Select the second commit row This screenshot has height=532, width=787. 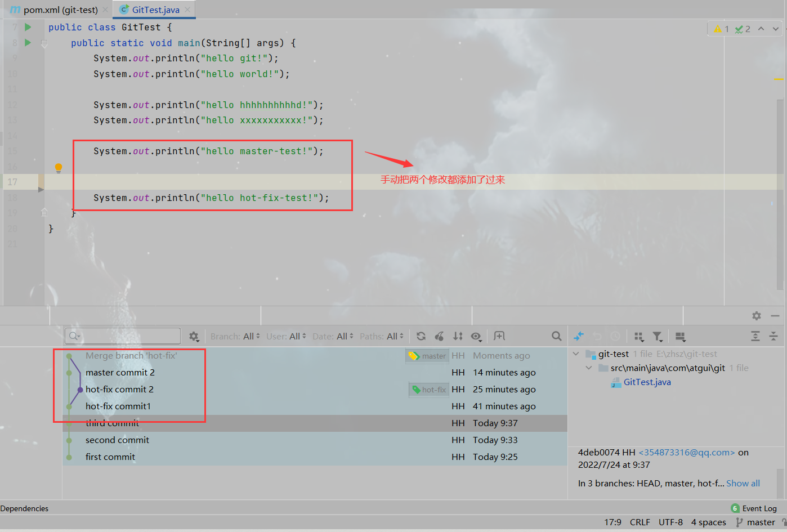tap(315, 440)
